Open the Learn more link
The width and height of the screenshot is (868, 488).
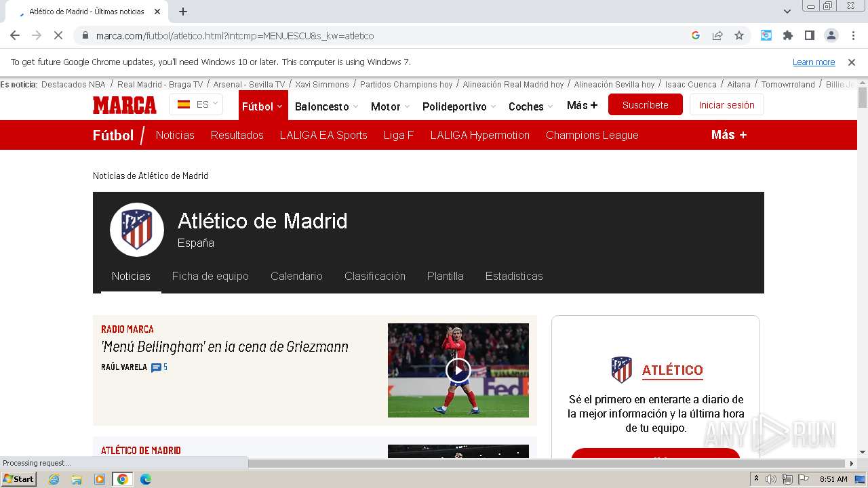coord(814,62)
